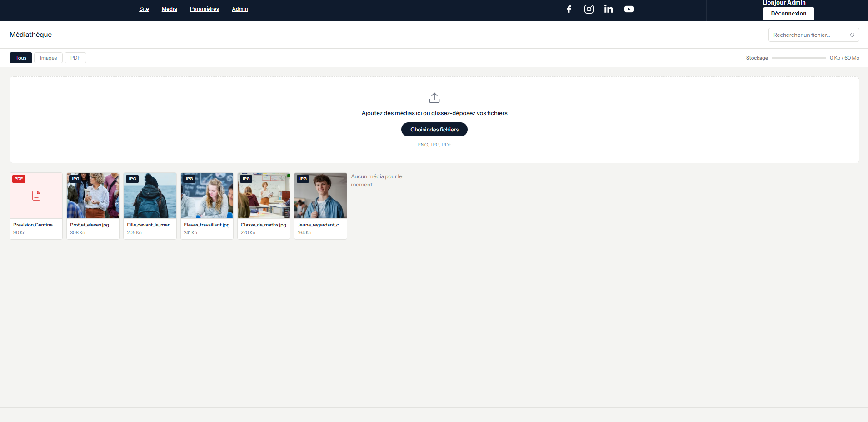Click the Jeune_regardant_c... file name
This screenshot has width=868, height=422.
(320, 225)
